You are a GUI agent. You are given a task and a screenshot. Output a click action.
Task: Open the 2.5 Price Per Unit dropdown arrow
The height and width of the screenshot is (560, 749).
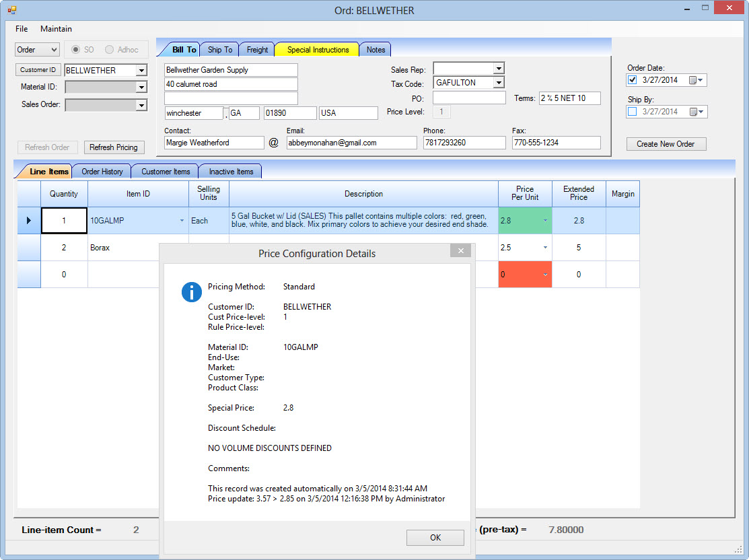[x=545, y=248]
